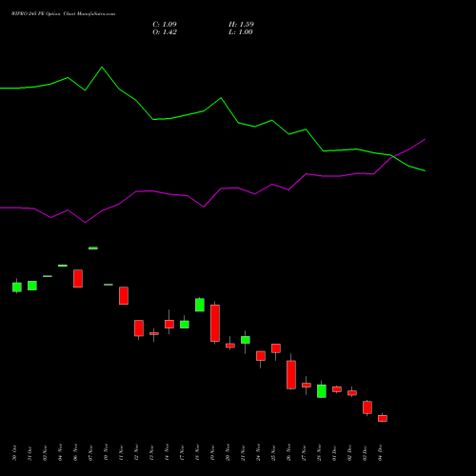
Task: Select the 20 Nov date label
Action: (228, 453)
